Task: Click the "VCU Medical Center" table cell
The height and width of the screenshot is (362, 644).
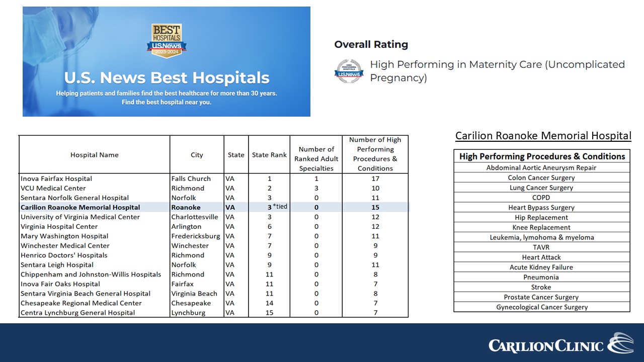Action: click(94, 188)
